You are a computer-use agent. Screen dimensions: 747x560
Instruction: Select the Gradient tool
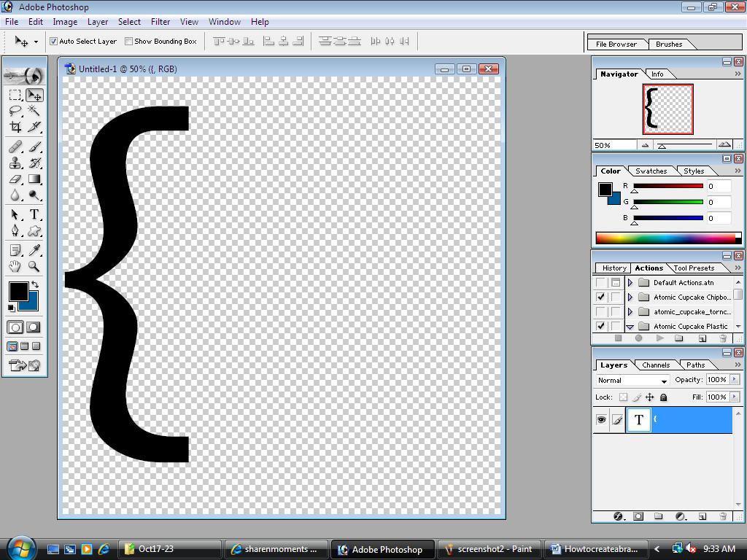pyautogui.click(x=34, y=179)
